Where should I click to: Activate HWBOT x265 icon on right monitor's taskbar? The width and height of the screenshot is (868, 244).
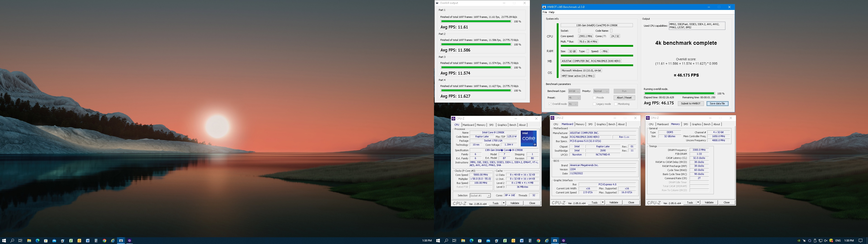(x=555, y=241)
